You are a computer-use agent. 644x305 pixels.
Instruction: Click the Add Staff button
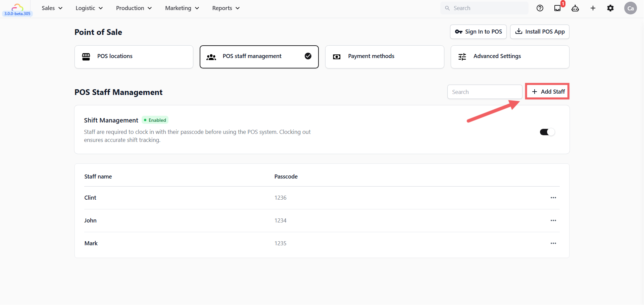tap(547, 92)
